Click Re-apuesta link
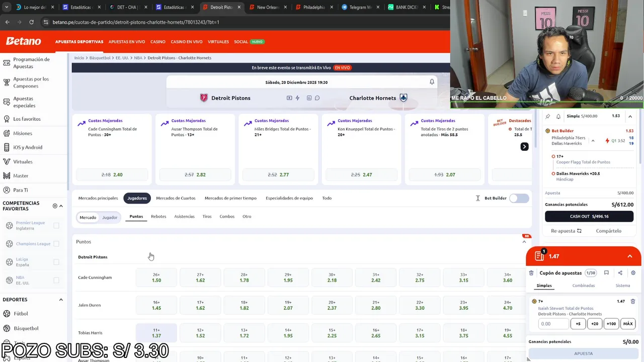The width and height of the screenshot is (644, 362). point(566,231)
